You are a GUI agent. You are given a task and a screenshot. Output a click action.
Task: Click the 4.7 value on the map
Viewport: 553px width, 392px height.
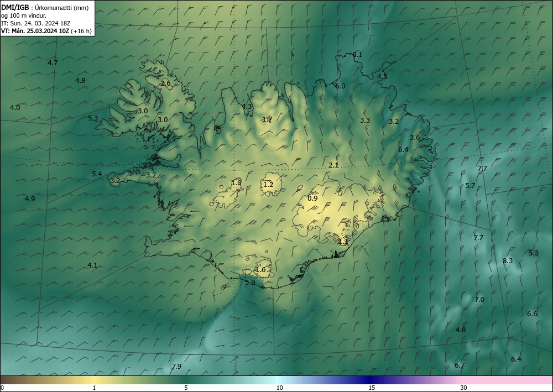click(x=53, y=62)
